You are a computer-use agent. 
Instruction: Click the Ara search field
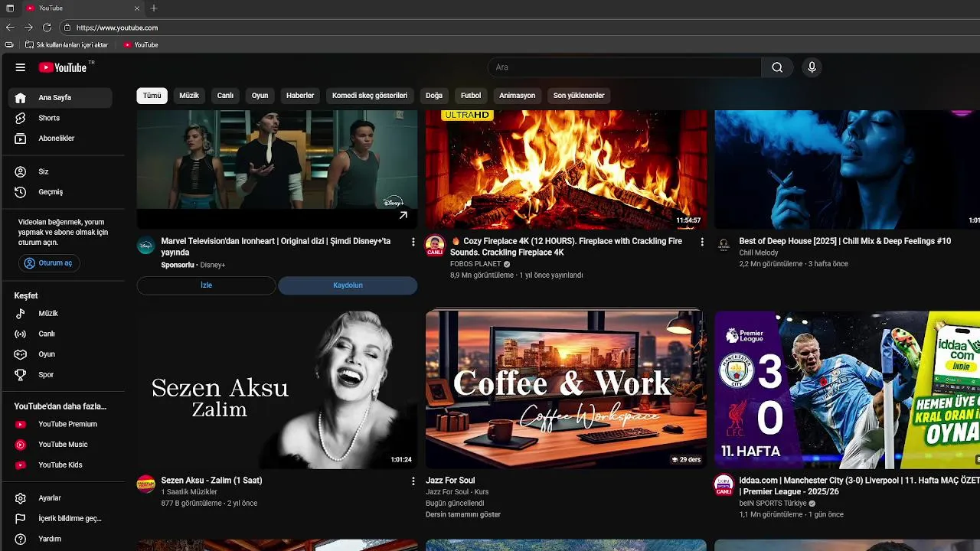[x=624, y=67]
